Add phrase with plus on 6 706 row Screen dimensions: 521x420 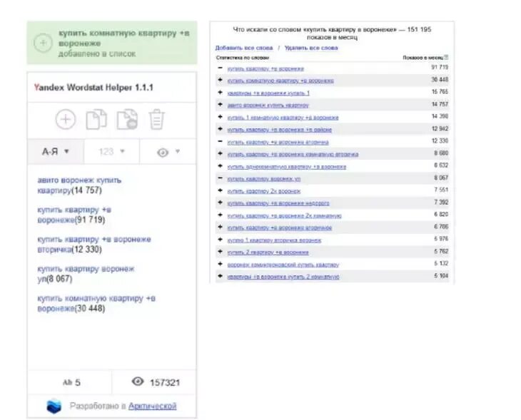220,227
